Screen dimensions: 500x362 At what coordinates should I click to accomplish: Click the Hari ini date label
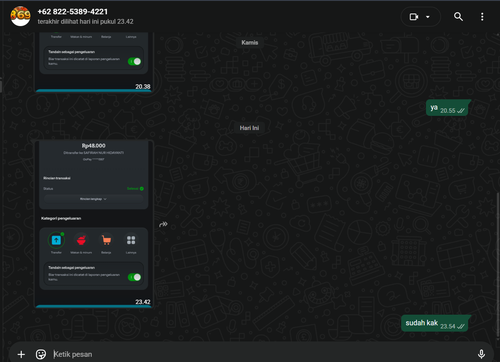tap(249, 128)
